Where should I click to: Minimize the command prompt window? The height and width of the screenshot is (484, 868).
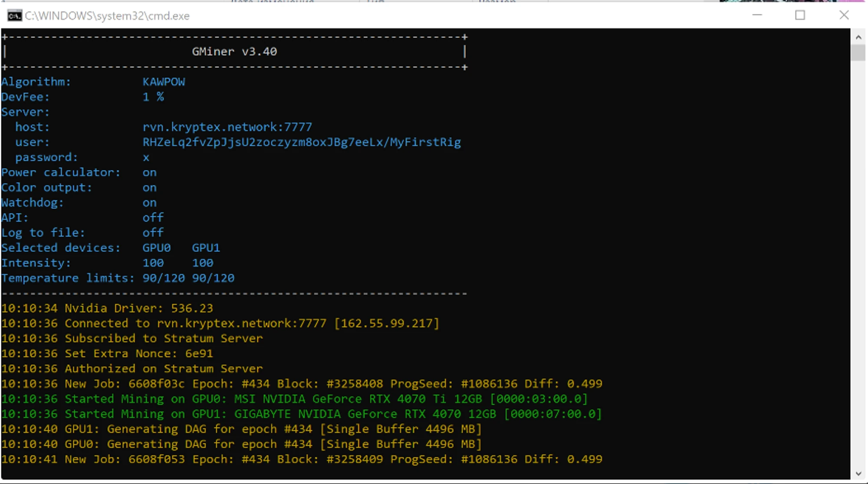click(757, 15)
